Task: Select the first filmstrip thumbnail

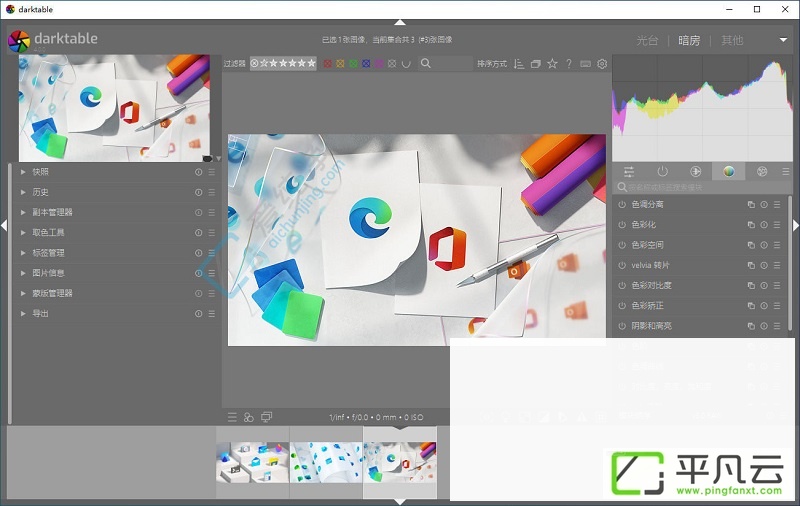Action: [x=253, y=462]
